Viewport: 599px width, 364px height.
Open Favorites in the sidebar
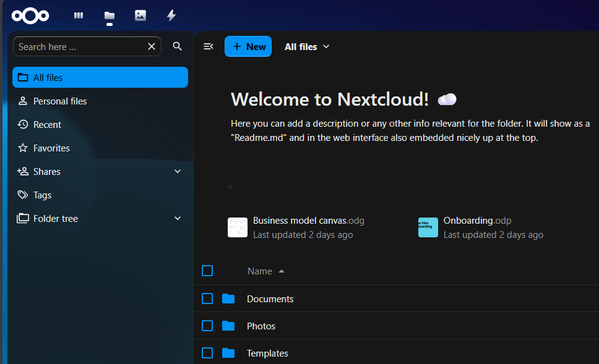click(100, 148)
